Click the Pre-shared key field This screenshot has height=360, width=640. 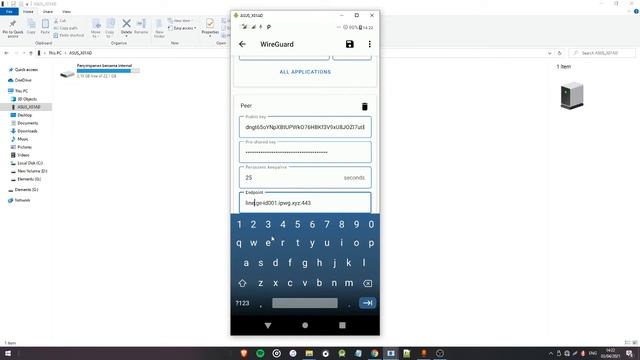(305, 152)
